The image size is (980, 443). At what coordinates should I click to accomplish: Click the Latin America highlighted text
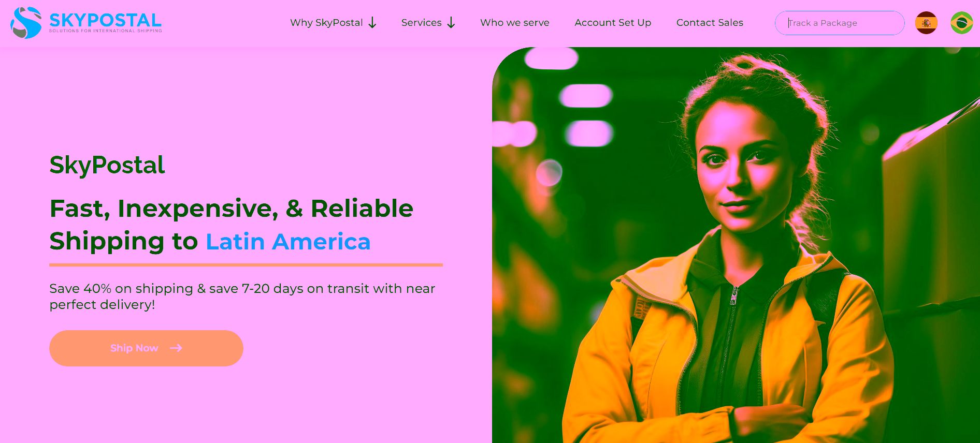coord(288,242)
